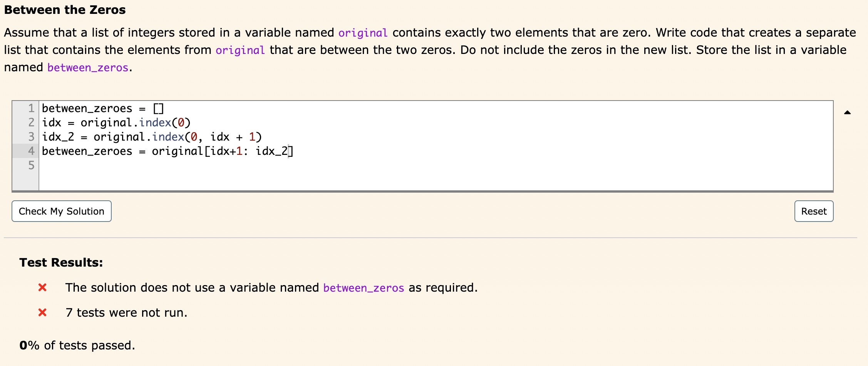The width and height of the screenshot is (868, 366).
Task: Click the empty list brackets on line 1
Action: click(158, 108)
